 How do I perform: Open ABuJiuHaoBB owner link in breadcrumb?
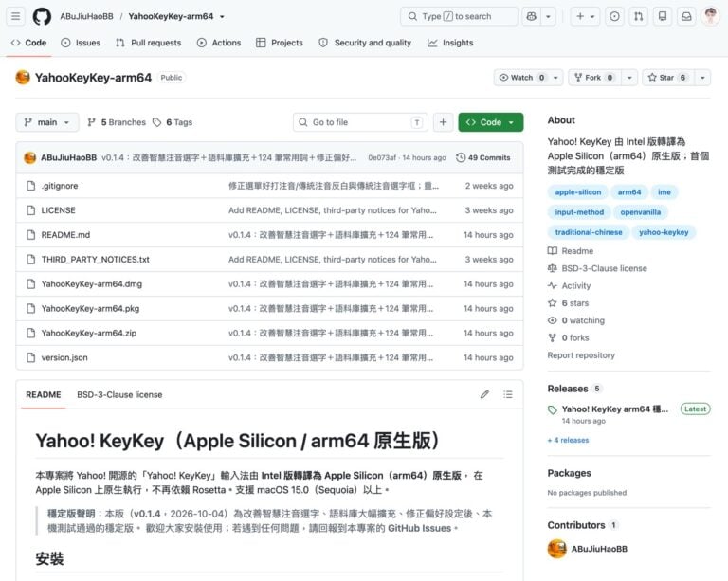pos(86,16)
